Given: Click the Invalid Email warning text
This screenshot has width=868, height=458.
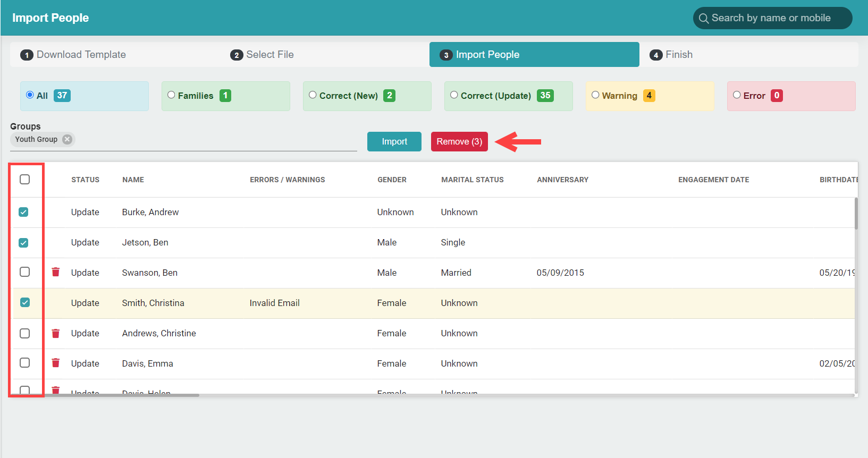Looking at the screenshot, I should tap(275, 303).
